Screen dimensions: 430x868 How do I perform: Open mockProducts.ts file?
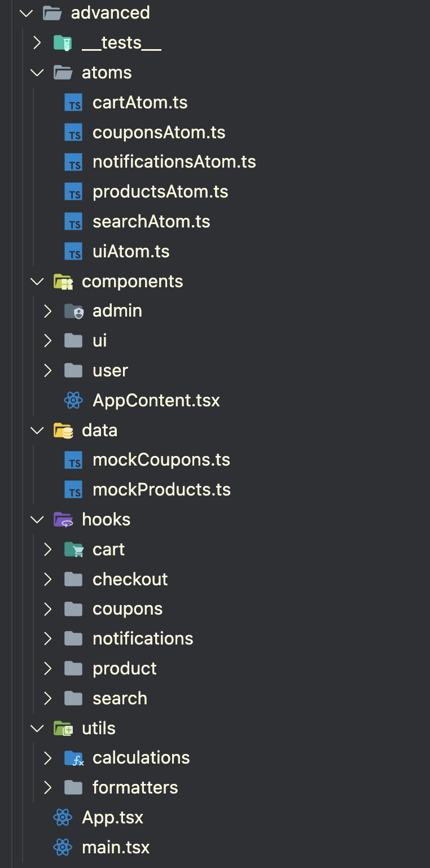pyautogui.click(x=161, y=490)
